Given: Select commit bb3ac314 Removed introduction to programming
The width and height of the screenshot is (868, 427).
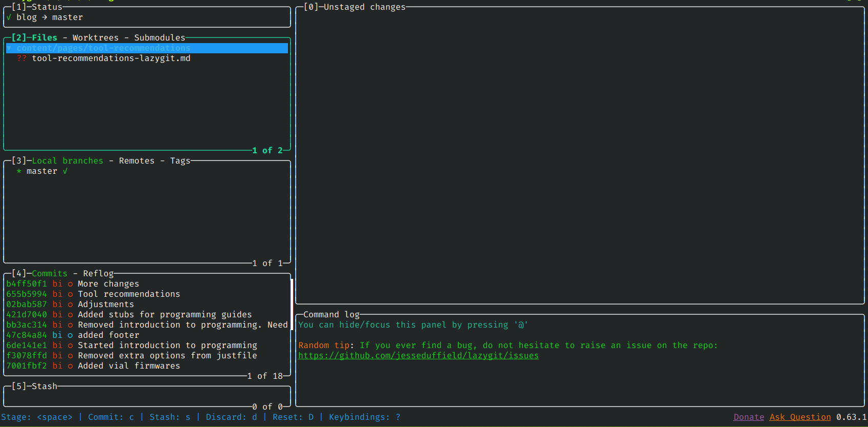Looking at the screenshot, I should [x=147, y=325].
